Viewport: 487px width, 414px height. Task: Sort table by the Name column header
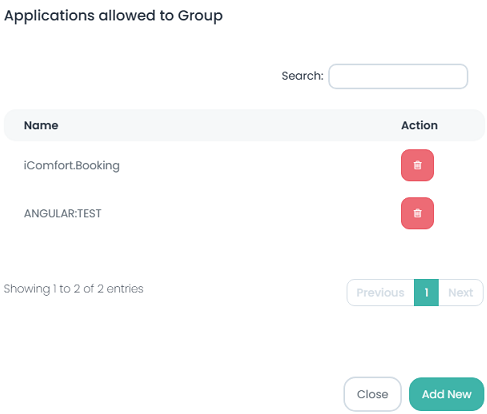click(41, 125)
